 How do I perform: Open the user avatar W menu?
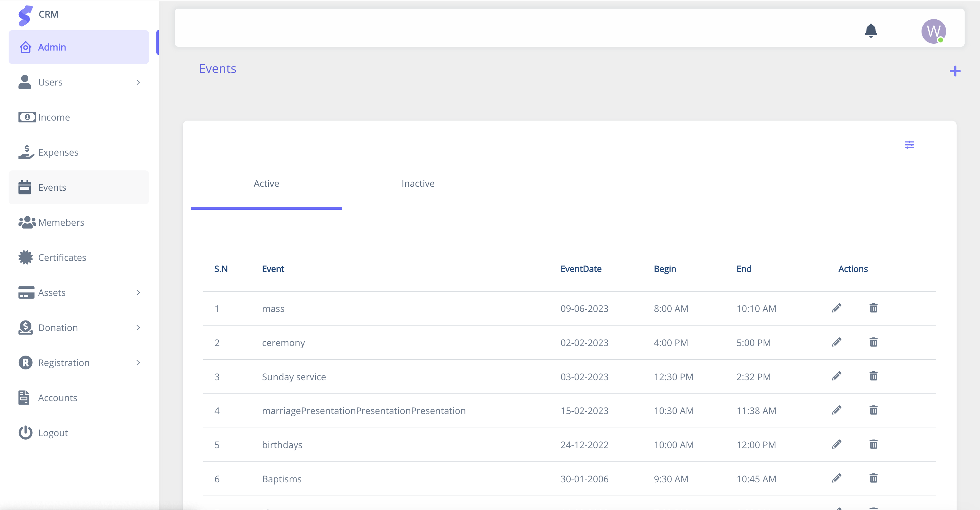[x=933, y=31]
